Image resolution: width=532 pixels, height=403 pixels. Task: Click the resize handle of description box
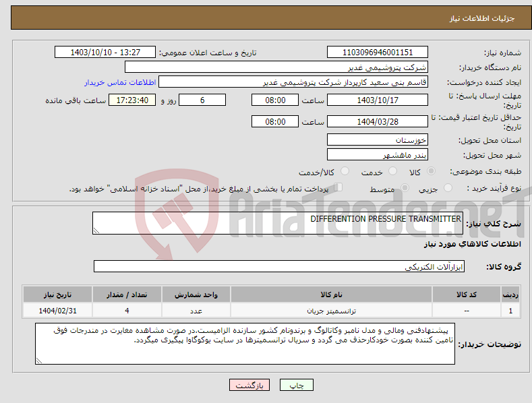[96, 230]
